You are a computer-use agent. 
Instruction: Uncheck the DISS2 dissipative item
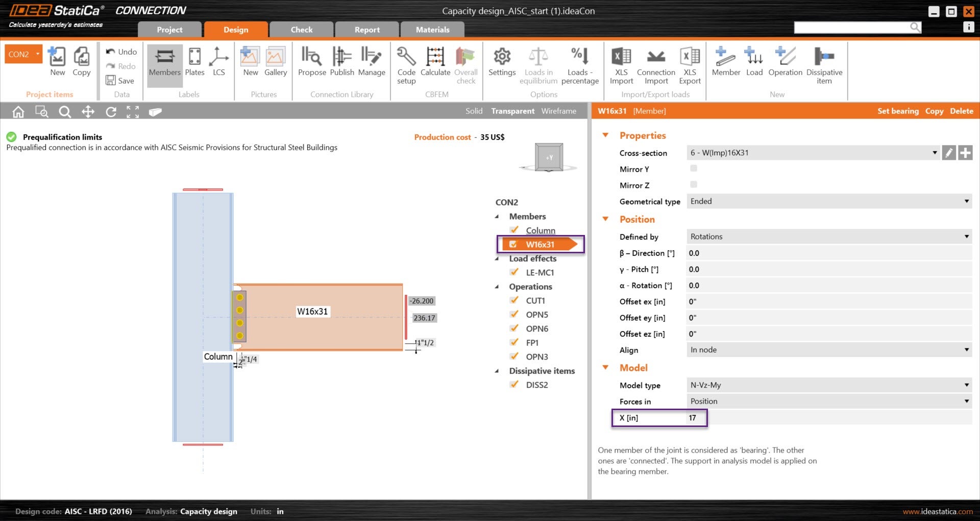[513, 384]
